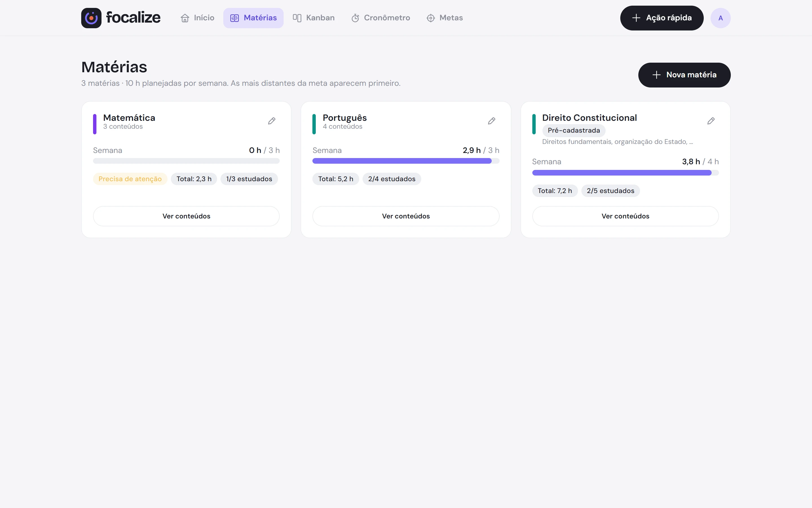
Task: View conteúdos for Direito Constitucional
Action: point(625,216)
